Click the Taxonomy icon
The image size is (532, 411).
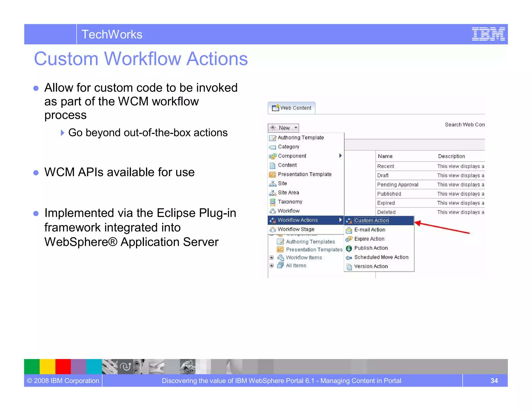(272, 202)
